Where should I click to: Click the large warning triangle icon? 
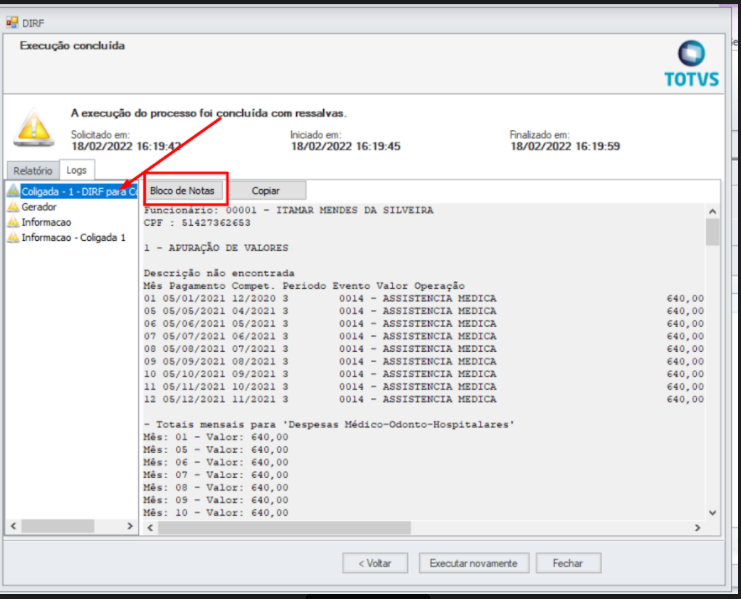[34, 128]
